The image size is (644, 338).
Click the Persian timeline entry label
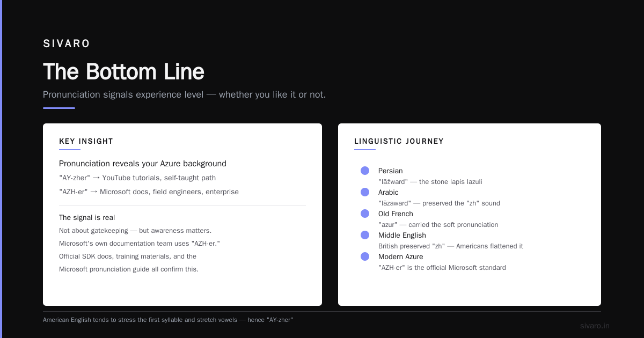point(390,171)
